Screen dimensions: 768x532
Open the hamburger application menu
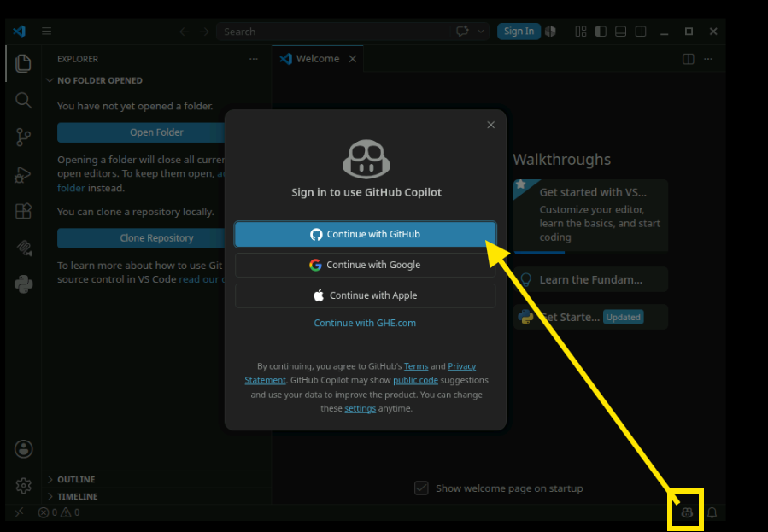click(x=46, y=32)
